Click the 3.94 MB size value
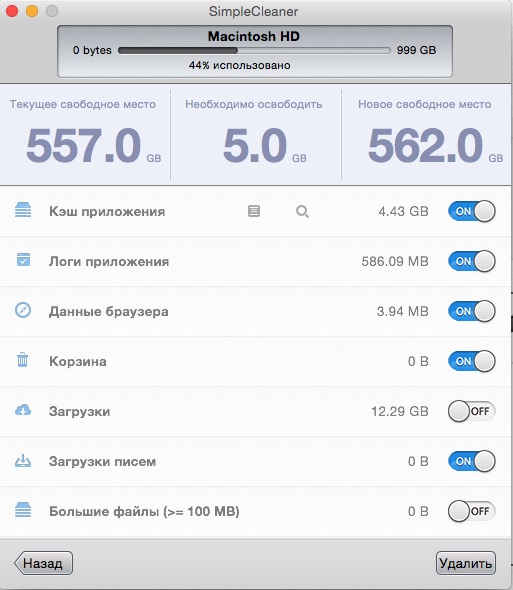This screenshot has width=513, height=590. (402, 312)
